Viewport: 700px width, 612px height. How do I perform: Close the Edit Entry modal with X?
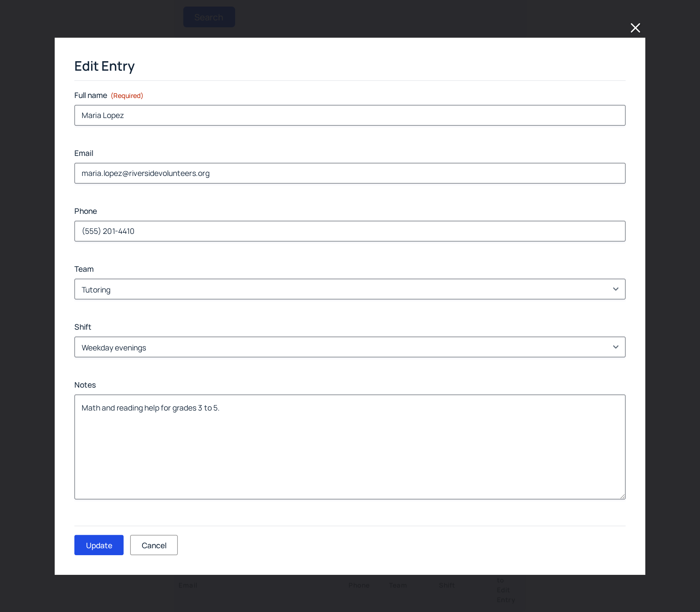coord(635,28)
